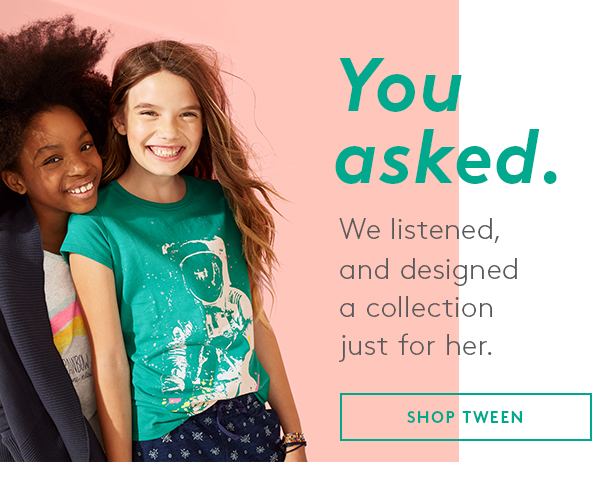
Task: Click the 'a collection' text line
Action: (416, 308)
